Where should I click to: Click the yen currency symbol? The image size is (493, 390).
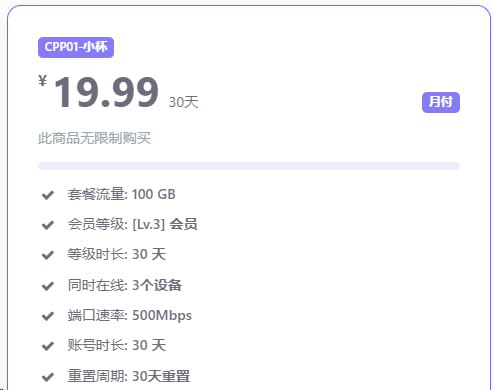[42, 81]
